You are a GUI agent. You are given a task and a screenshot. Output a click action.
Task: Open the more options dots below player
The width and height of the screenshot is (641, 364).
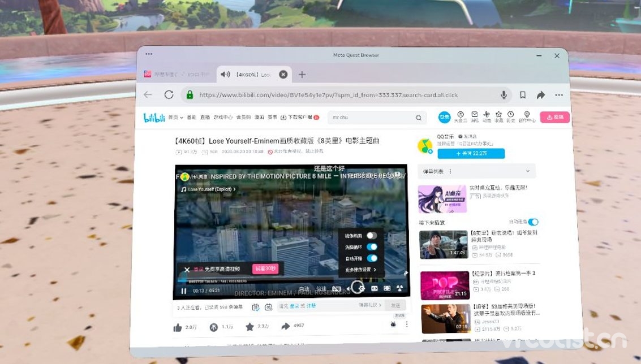point(406,324)
